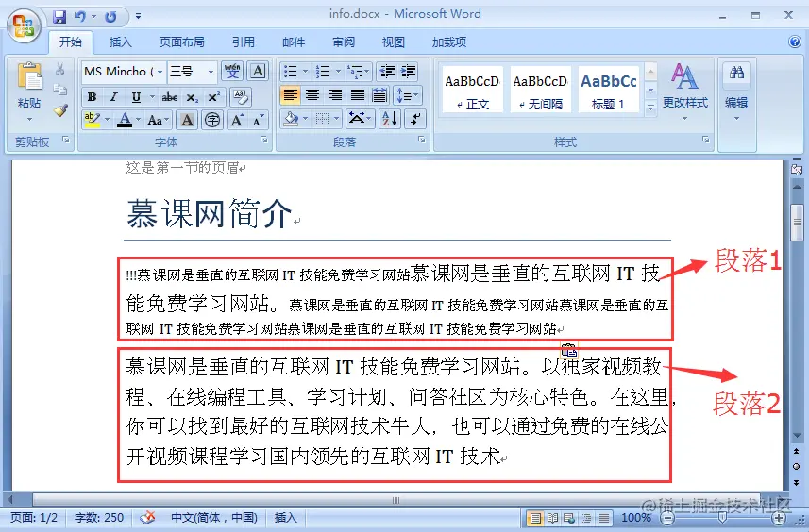
Task: Increase paragraph indent
Action: coord(408,71)
